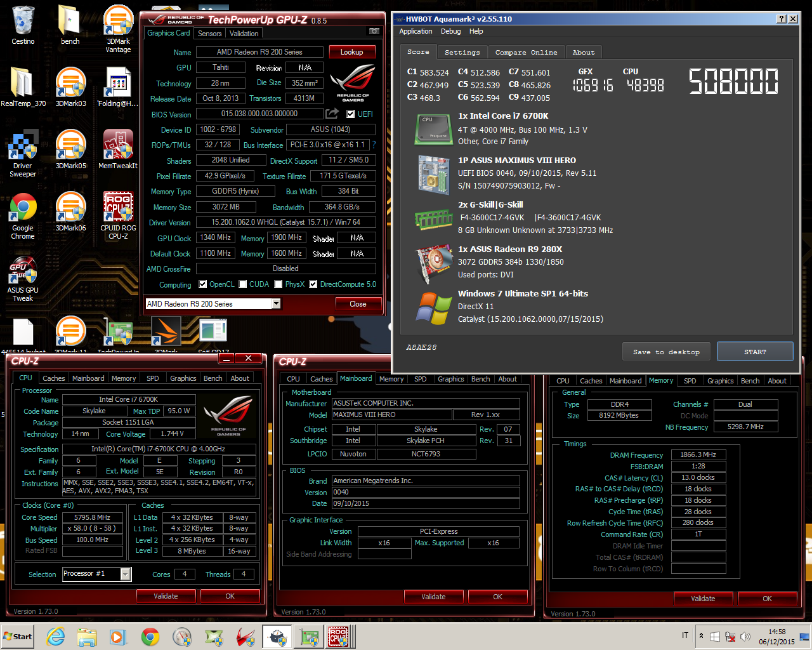Toggle the CUDA checkbox
The width and height of the screenshot is (812, 650).
click(x=243, y=284)
